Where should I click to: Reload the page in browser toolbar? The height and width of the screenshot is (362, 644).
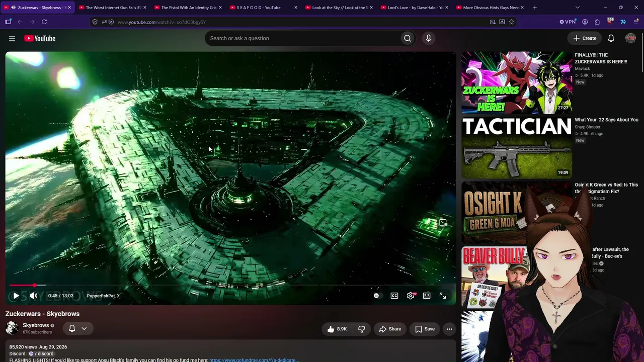pyautogui.click(x=44, y=22)
